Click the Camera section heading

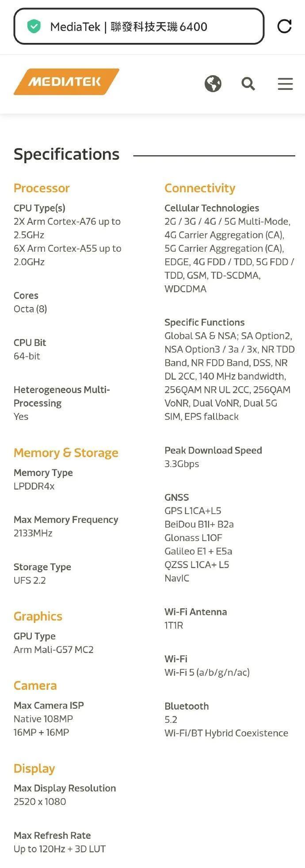[x=35, y=685]
